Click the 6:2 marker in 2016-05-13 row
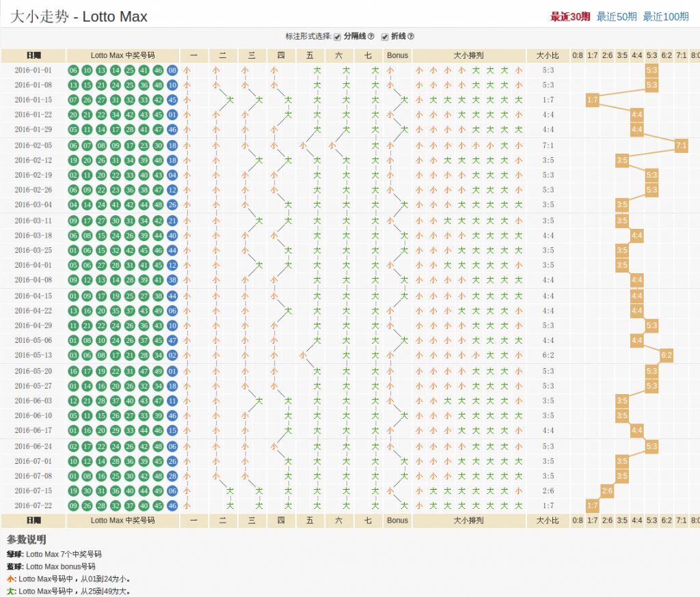700x597 pixels. [x=667, y=355]
